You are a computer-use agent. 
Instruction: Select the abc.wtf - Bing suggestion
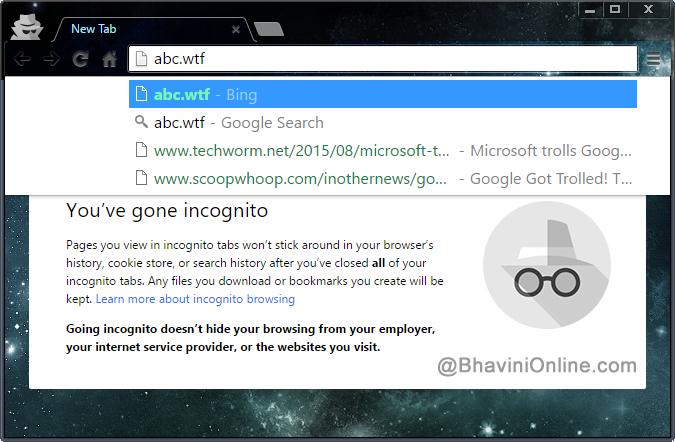[x=383, y=94]
